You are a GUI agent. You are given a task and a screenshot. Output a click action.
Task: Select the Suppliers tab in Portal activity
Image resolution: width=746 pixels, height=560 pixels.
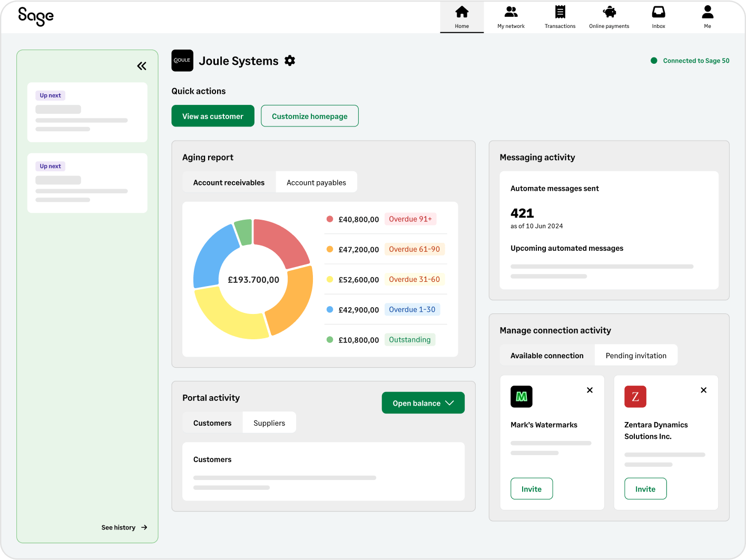point(269,423)
